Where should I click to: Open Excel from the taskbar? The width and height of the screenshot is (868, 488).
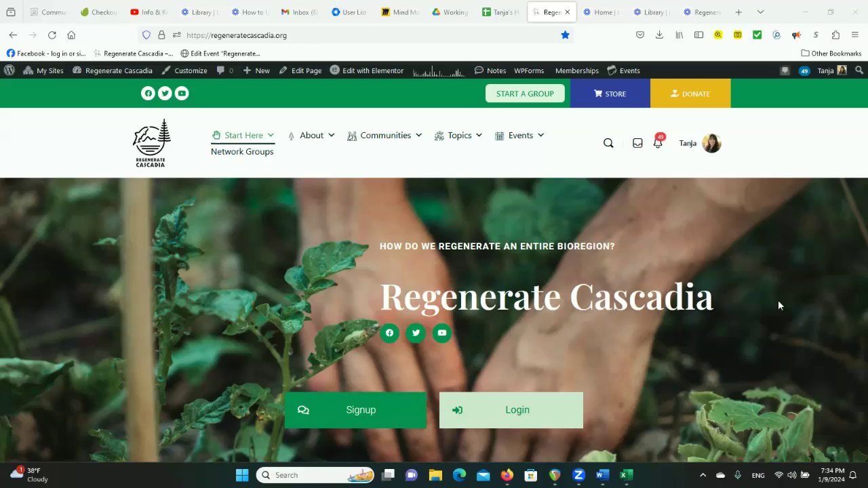[x=627, y=475]
